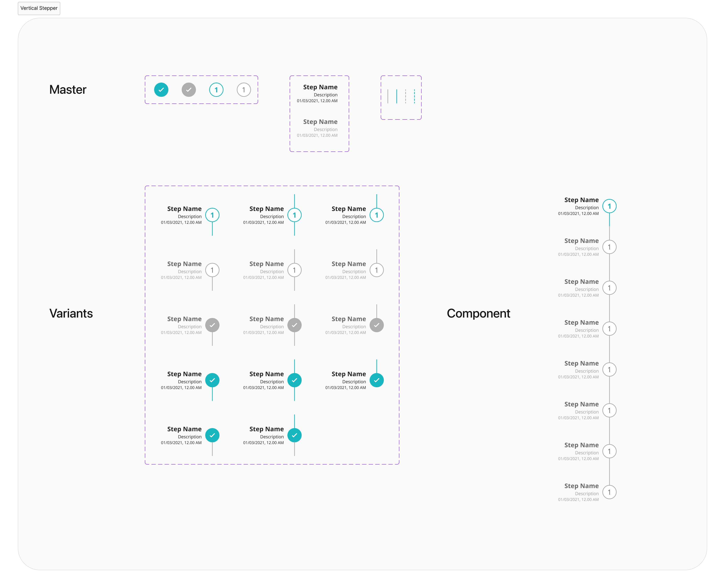Click the black Description text in Master text frame
The height and width of the screenshot is (588, 725).
(x=326, y=95)
